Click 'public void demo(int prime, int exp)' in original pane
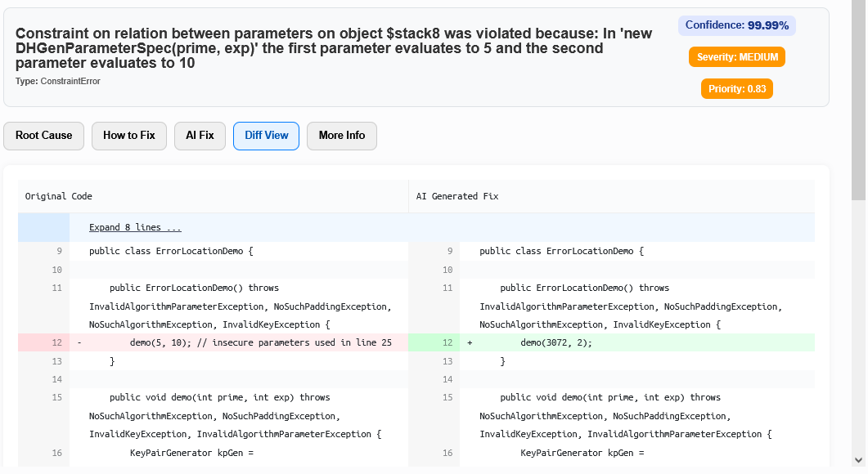 click(x=202, y=398)
